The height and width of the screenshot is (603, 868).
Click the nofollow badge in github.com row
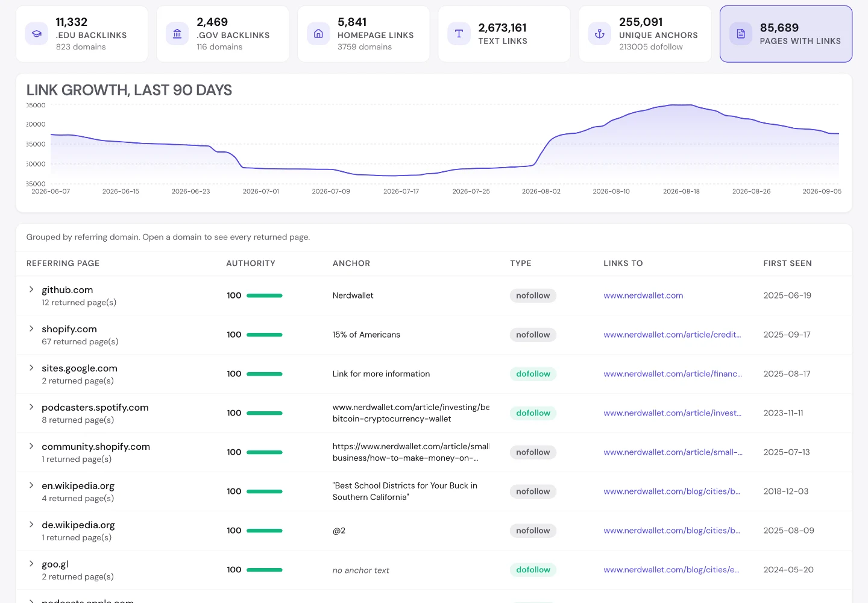(533, 295)
